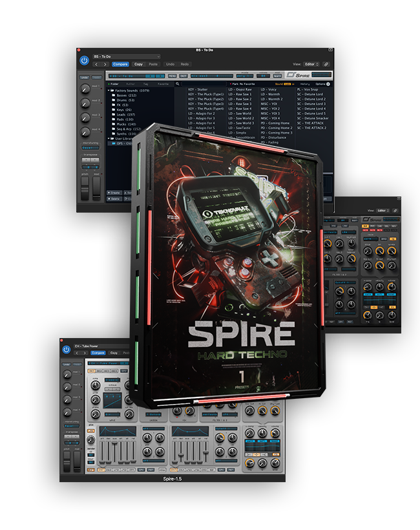The height and width of the screenshot is (530, 420).
Task: Select preset SC - THE ATTACK 2
Action: tap(312, 128)
